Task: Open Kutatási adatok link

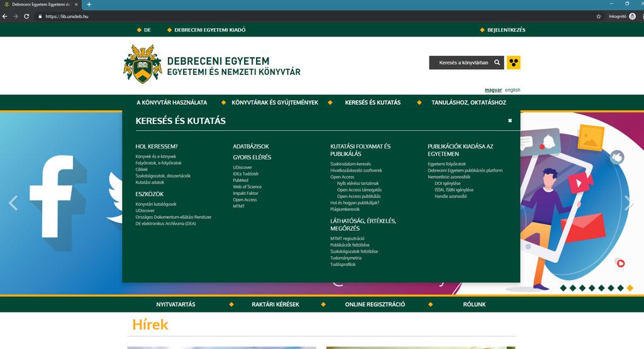Action: pyautogui.click(x=150, y=182)
